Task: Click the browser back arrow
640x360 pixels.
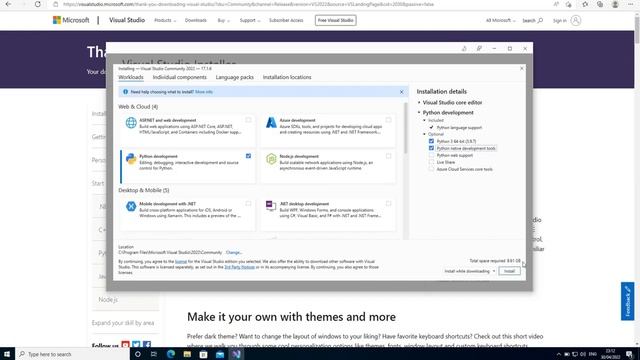Action: [8, 4]
